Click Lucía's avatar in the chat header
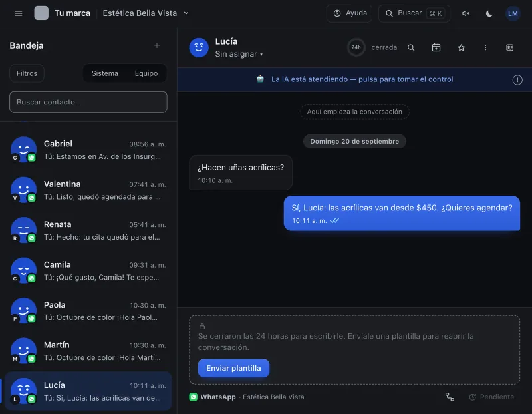532x414 pixels. (199, 47)
